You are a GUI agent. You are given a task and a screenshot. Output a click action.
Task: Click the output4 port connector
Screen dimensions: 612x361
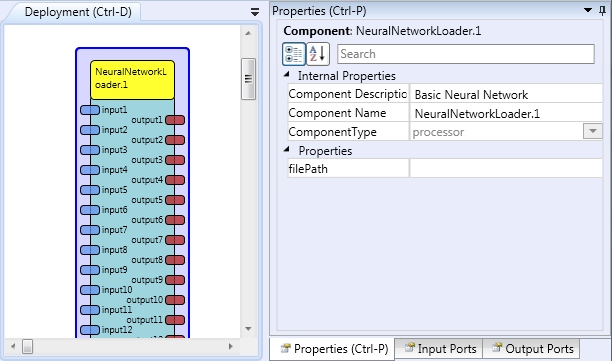(x=175, y=180)
